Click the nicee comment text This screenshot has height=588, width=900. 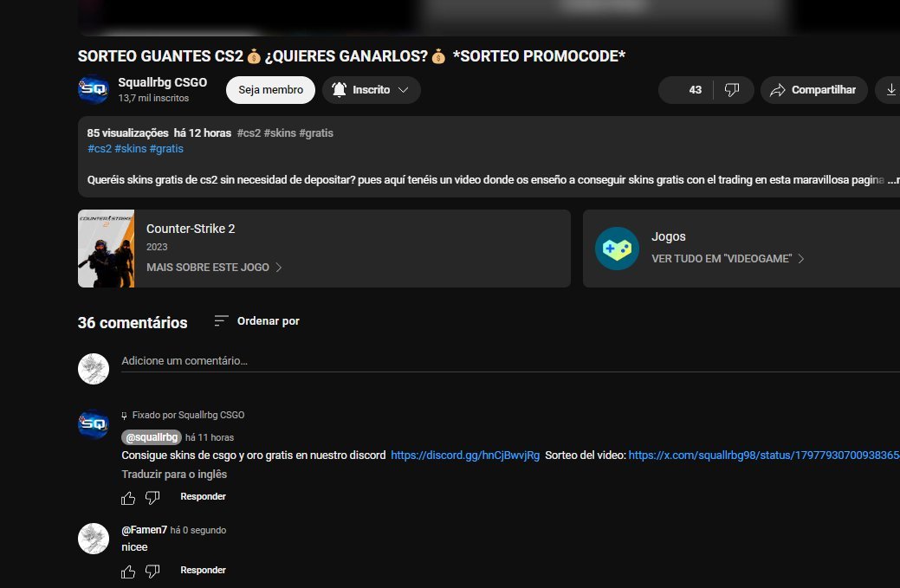(x=134, y=547)
